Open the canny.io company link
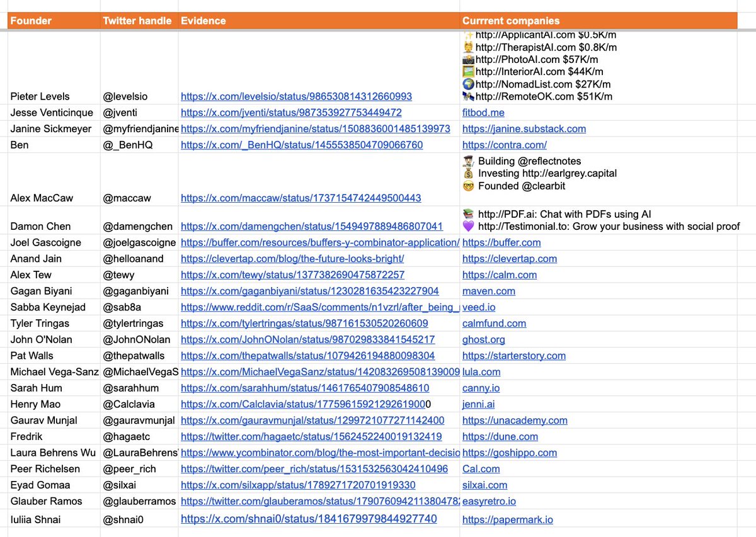 tap(481, 388)
